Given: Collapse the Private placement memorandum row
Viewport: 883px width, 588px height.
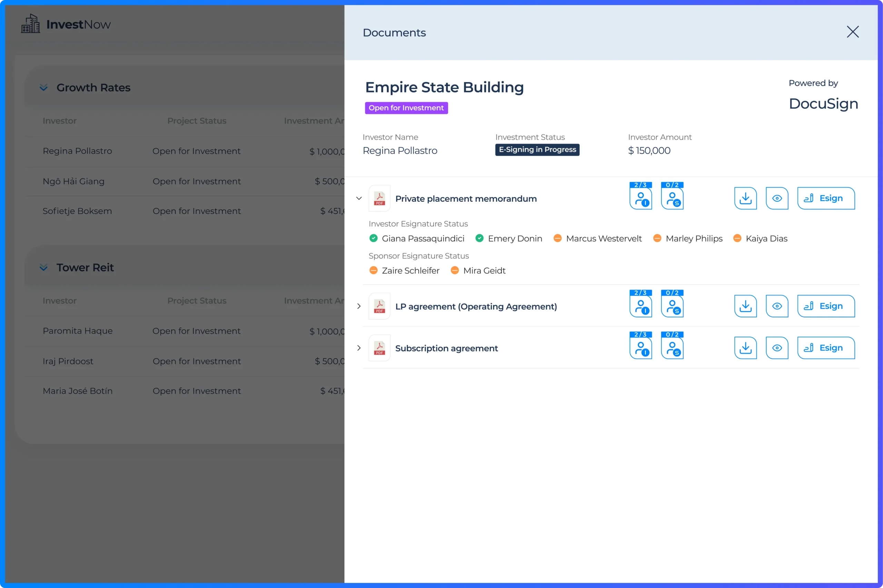Looking at the screenshot, I should (x=359, y=199).
